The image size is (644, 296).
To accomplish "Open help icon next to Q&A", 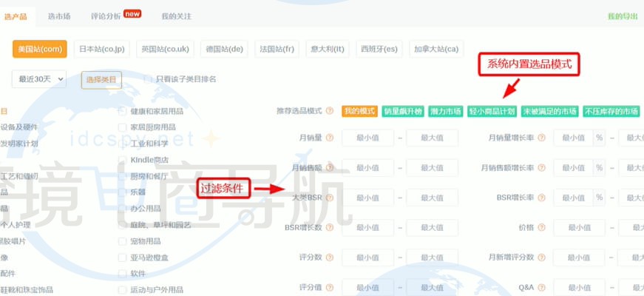I will (541, 287).
